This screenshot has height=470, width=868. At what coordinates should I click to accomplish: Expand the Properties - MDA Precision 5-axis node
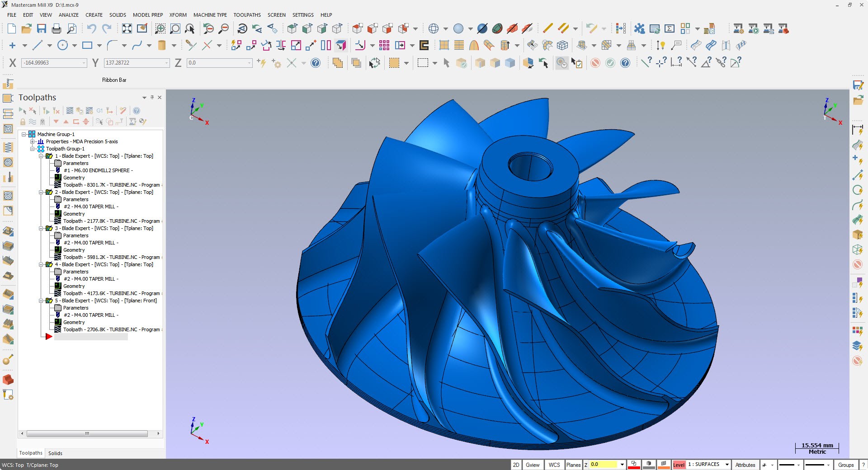coord(33,141)
